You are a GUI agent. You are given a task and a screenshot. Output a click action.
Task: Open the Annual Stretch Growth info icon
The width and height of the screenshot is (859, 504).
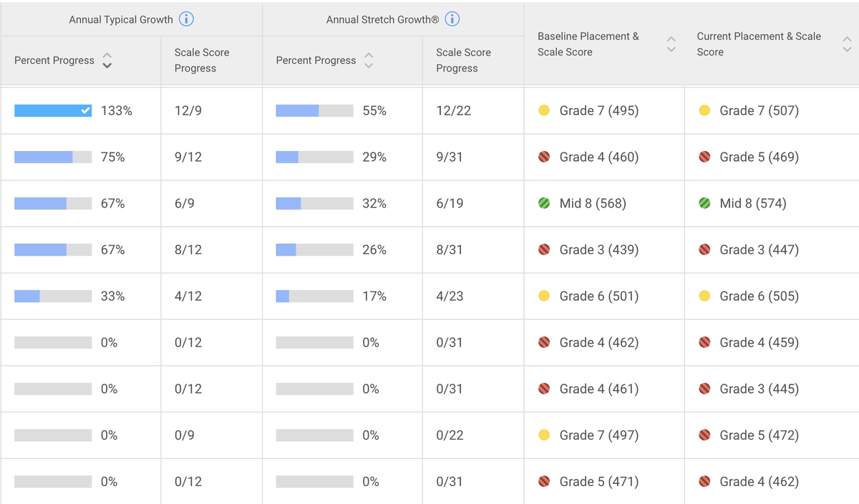[452, 19]
